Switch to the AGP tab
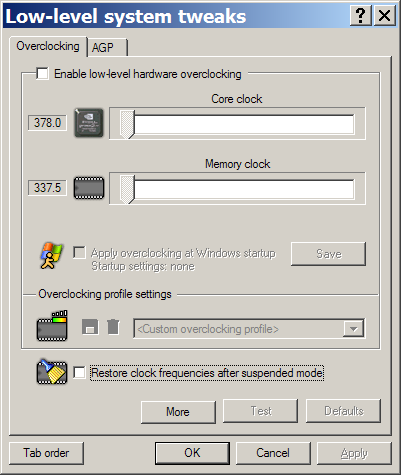Viewport: 401px width, 475px height. coord(107,47)
